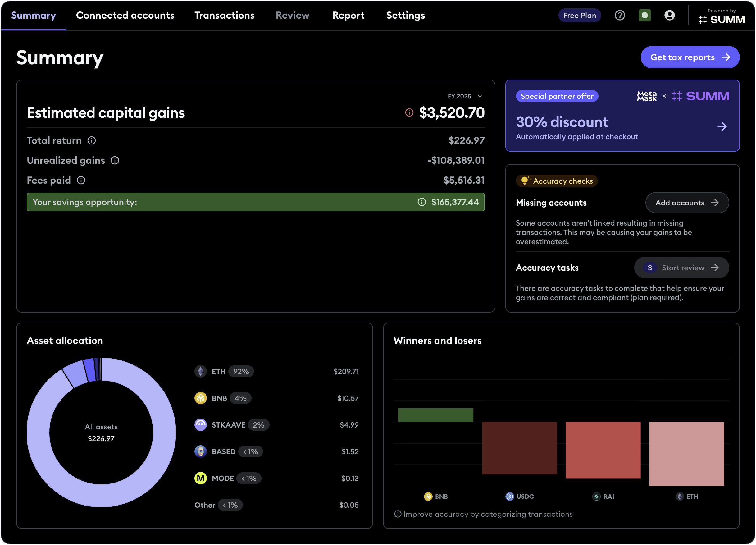Click the lightbulb icon in Accuracy checks
The width and height of the screenshot is (756, 545).
click(525, 181)
